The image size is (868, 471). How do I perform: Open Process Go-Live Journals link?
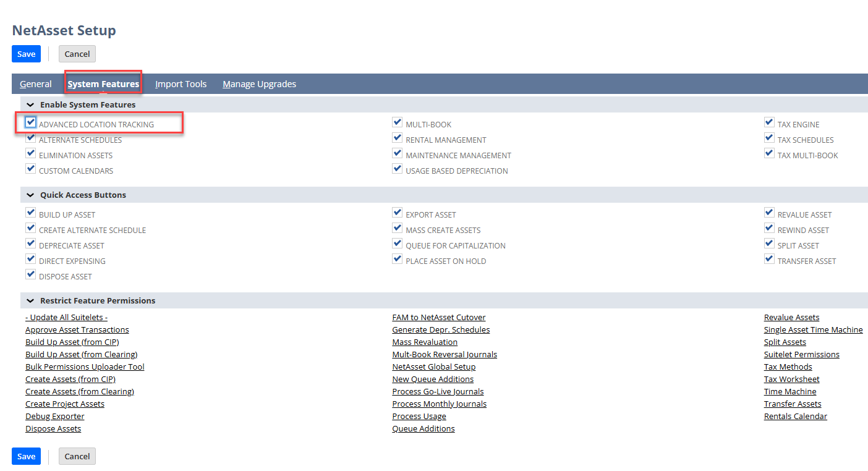(438, 391)
